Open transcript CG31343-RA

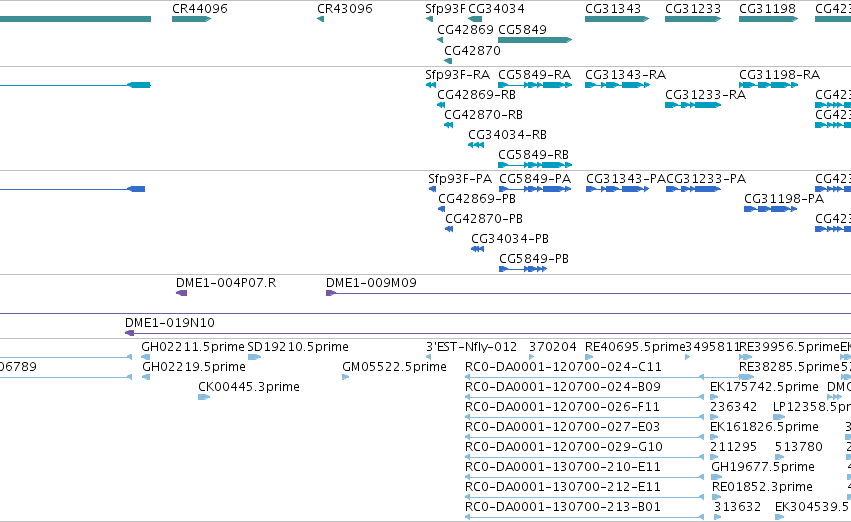click(625, 74)
